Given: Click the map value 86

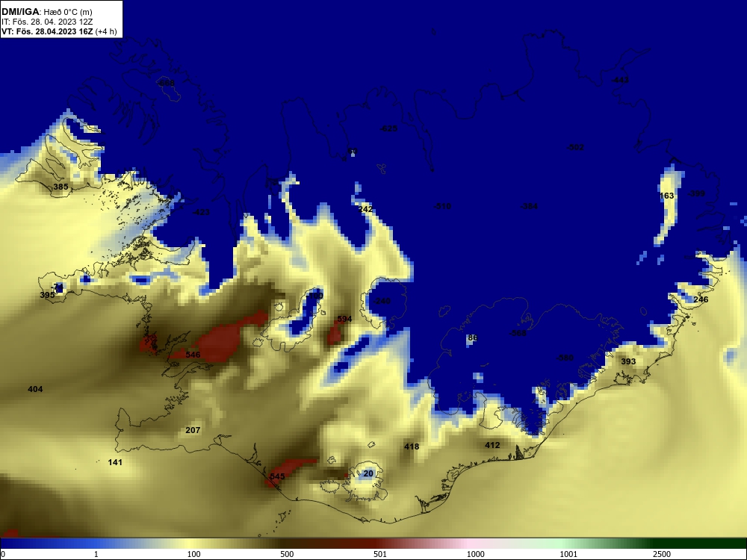Looking at the screenshot, I should click(x=472, y=337).
